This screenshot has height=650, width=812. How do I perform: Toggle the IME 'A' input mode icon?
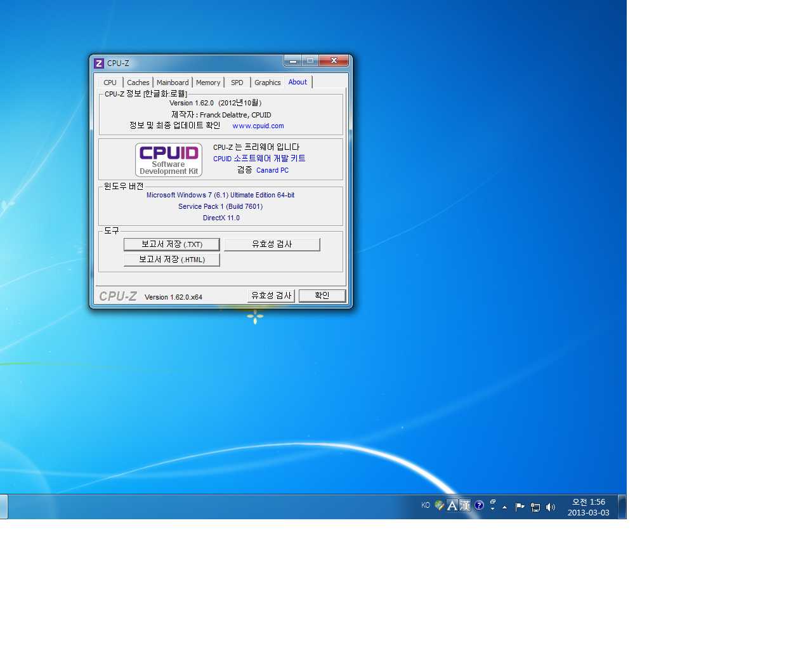coord(452,505)
